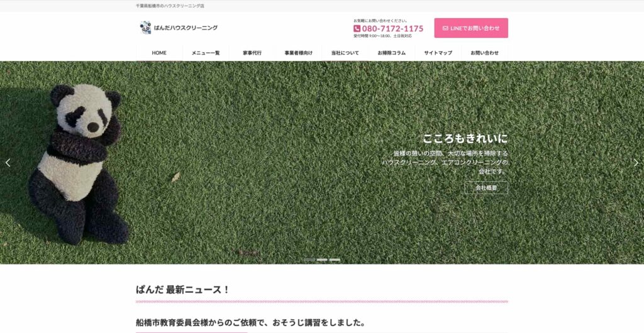Click the phone number 080-7172-1175
Viewport: 644px width, 333px height.
(392, 29)
